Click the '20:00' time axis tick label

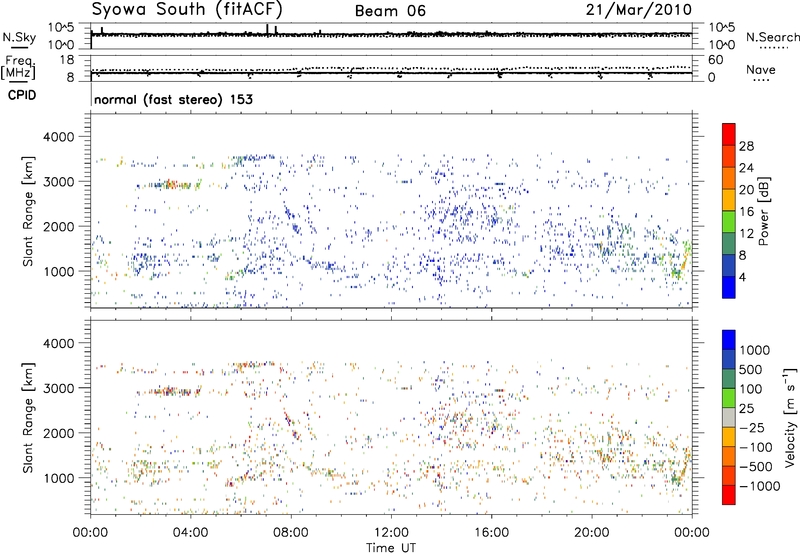(x=591, y=533)
